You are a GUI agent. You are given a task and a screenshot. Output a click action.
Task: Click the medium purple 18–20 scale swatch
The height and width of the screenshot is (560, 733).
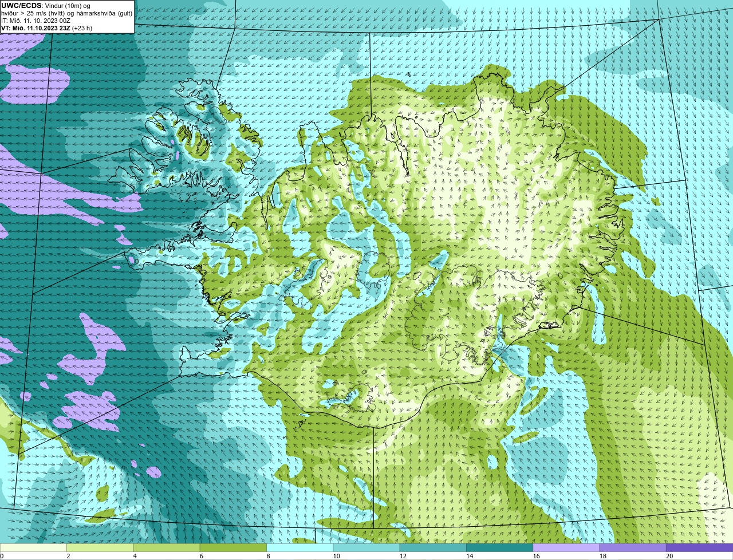click(633, 548)
